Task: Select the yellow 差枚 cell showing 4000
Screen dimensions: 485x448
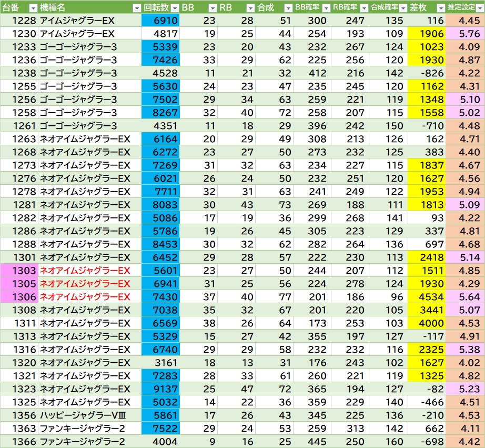Action: coord(427,323)
